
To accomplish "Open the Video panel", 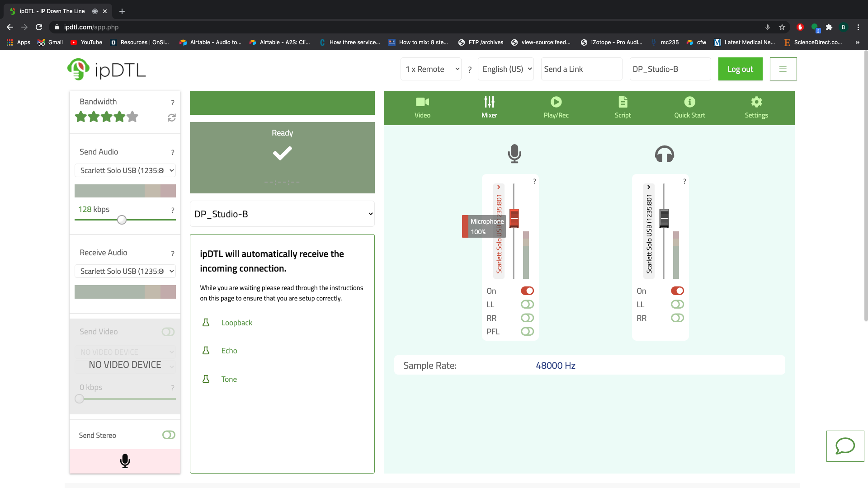I will (x=422, y=107).
